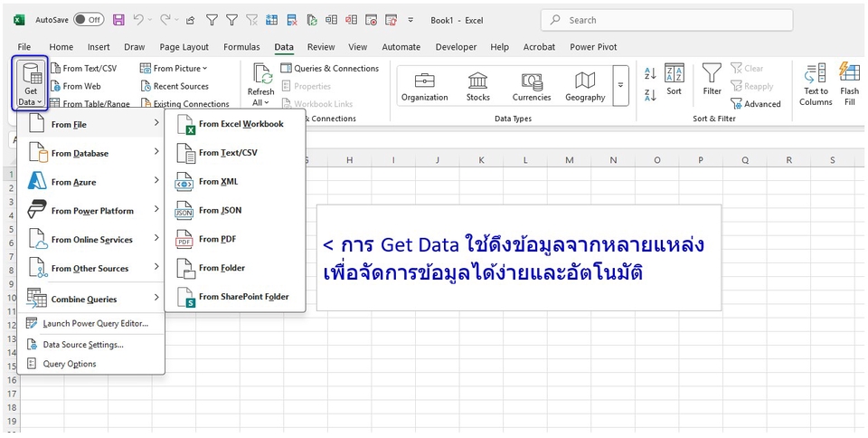Toggle the AutoSave switch
This screenshot has height=438, width=868.
click(89, 20)
